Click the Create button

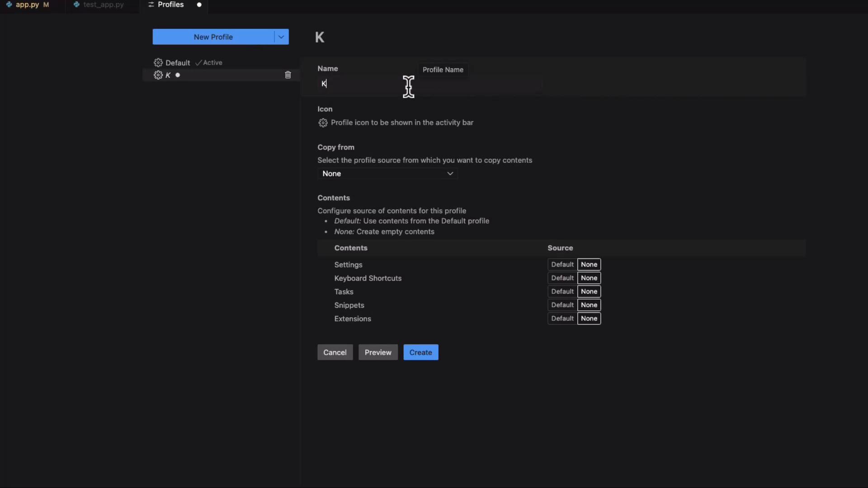pos(420,352)
